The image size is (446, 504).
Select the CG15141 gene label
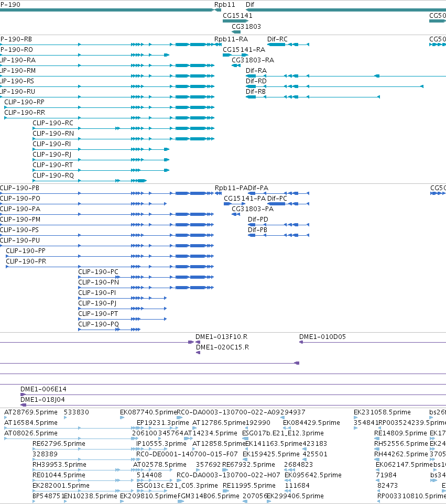tap(237, 15)
